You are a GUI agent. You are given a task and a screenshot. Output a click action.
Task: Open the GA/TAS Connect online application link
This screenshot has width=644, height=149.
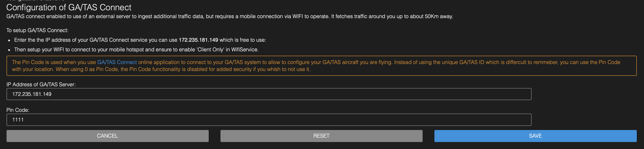117,62
